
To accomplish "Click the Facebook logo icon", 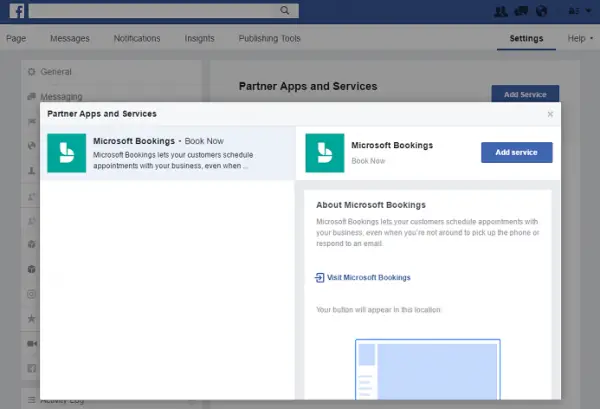I will (x=17, y=11).
